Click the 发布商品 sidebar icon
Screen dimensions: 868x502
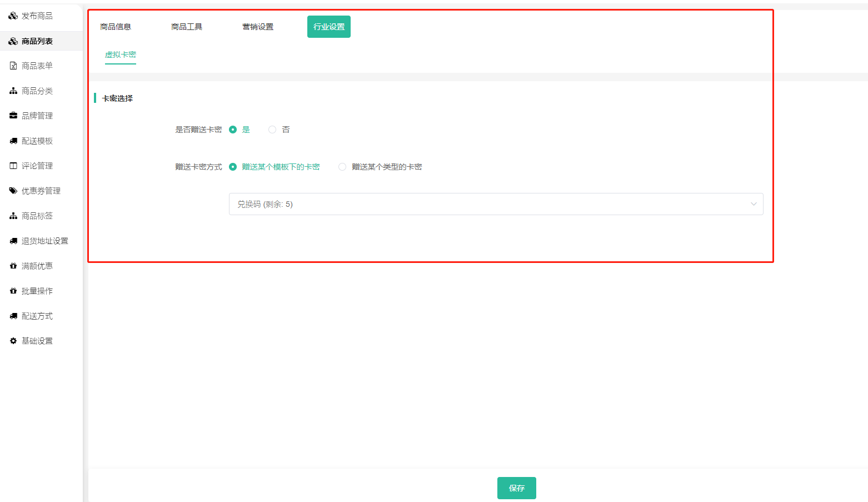coord(13,16)
